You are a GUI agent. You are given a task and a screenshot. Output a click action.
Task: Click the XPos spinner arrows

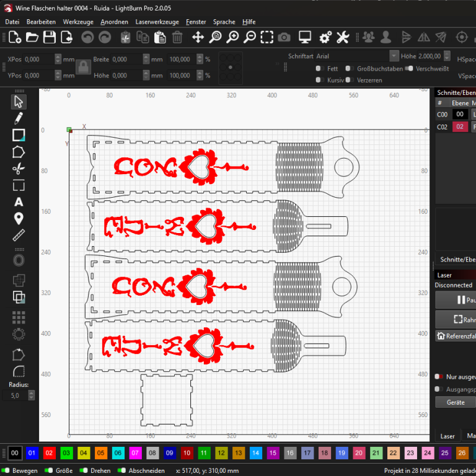[58, 59]
